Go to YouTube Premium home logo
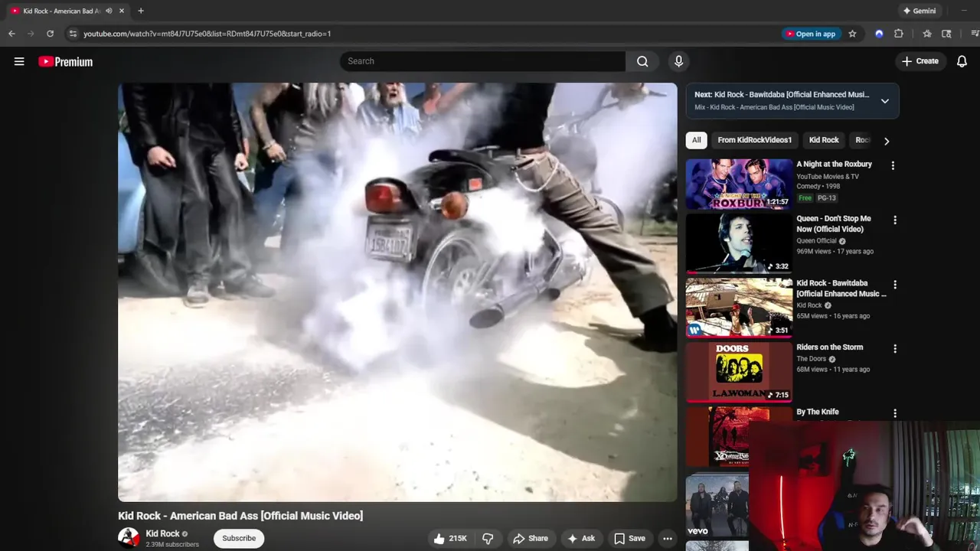980x551 pixels. click(66, 62)
